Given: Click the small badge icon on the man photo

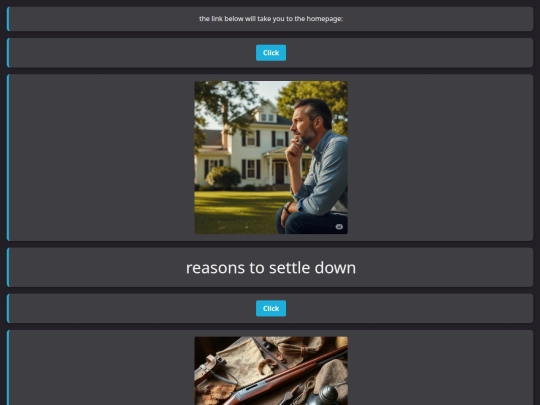Looking at the screenshot, I should (339, 226).
